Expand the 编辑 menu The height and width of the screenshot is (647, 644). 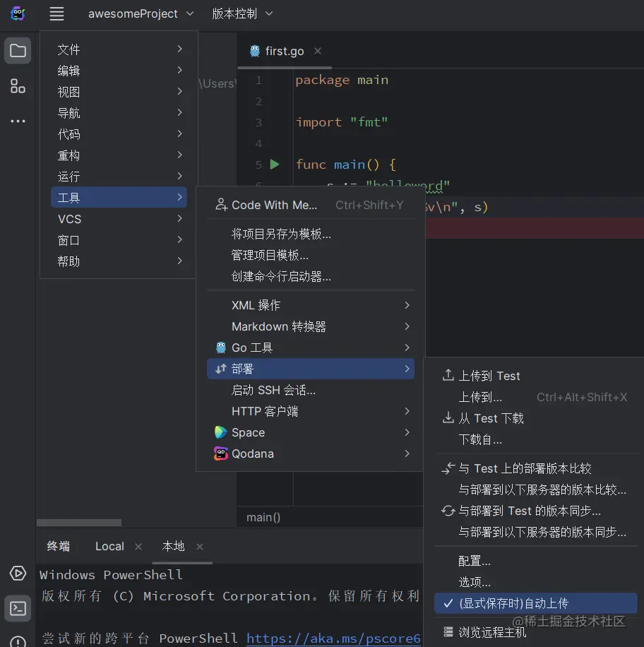click(119, 70)
